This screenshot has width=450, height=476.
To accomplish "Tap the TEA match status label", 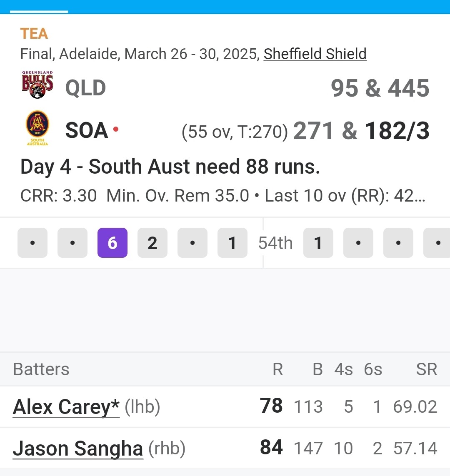I will click(34, 34).
